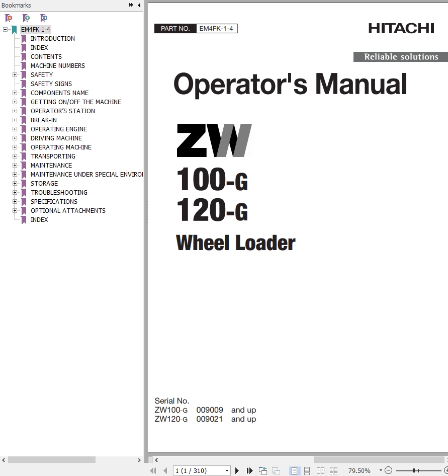The width and height of the screenshot is (448, 476).
Task: Click the go to bookmark icon
Action: (x=44, y=18)
